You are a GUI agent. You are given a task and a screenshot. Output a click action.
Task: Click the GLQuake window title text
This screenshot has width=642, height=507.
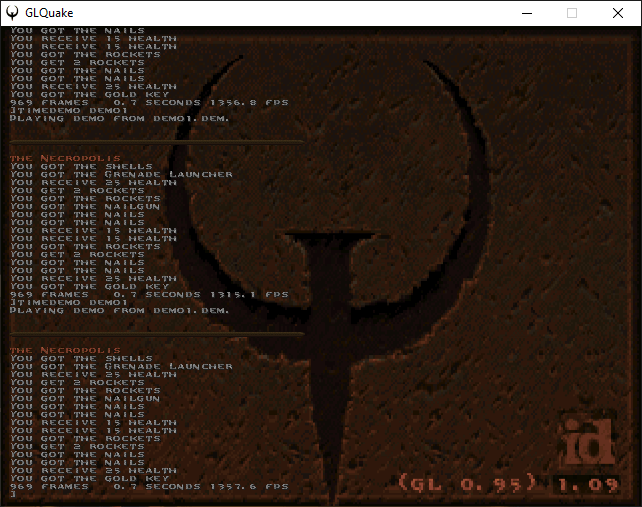(49, 13)
